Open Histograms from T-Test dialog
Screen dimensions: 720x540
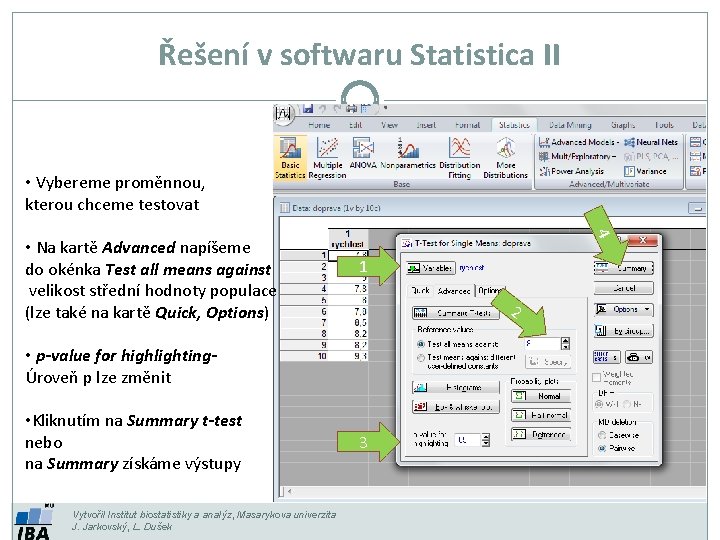click(456, 388)
